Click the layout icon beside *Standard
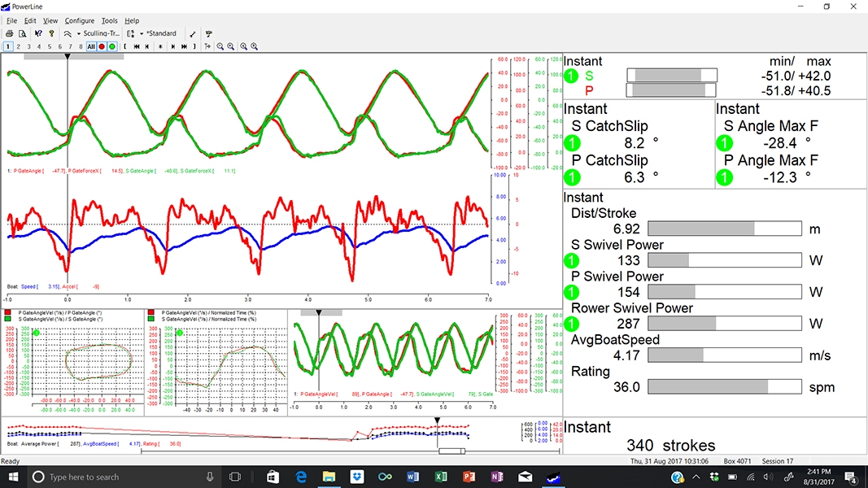This screenshot has height=488, width=868. point(131,33)
